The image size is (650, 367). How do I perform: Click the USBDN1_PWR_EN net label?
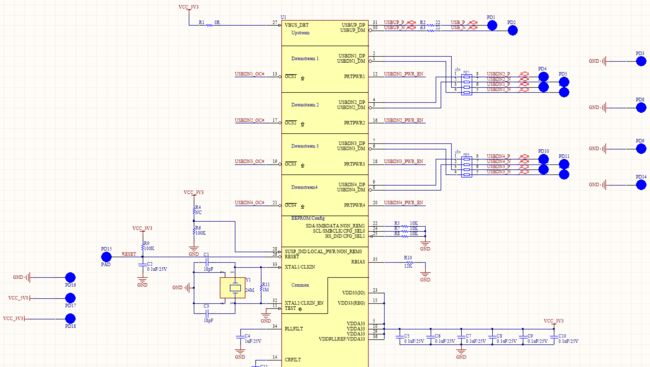coord(404,75)
